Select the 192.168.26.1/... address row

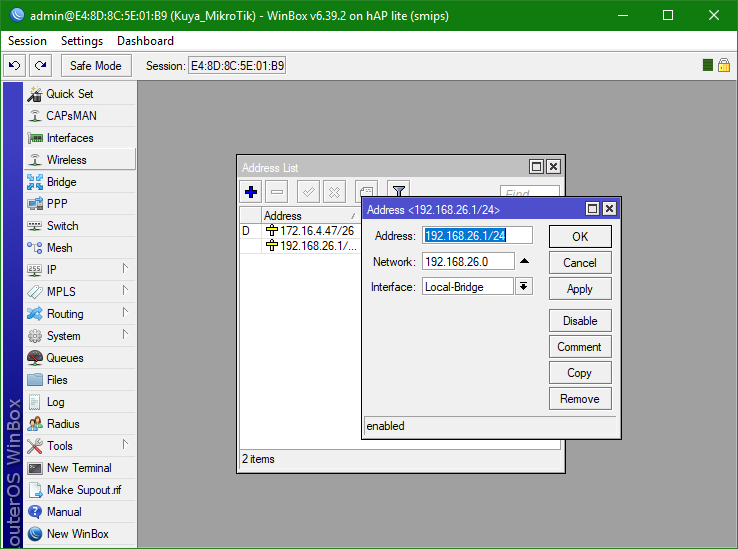(301, 246)
